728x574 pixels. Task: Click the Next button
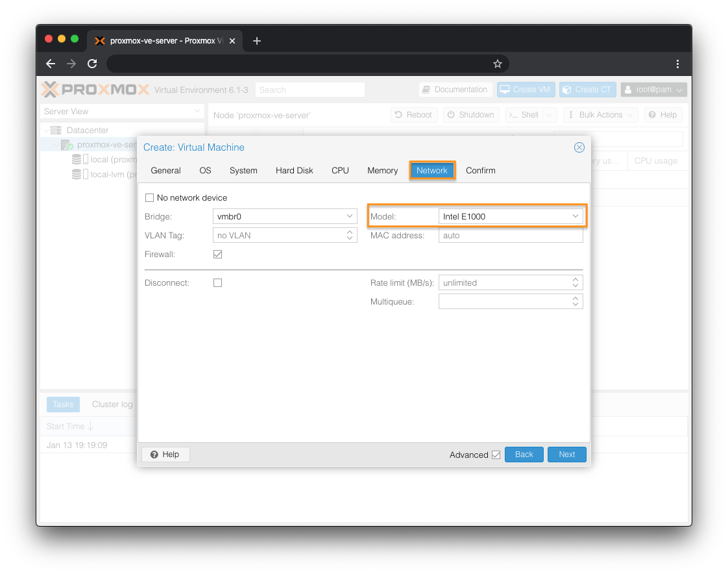coord(567,455)
